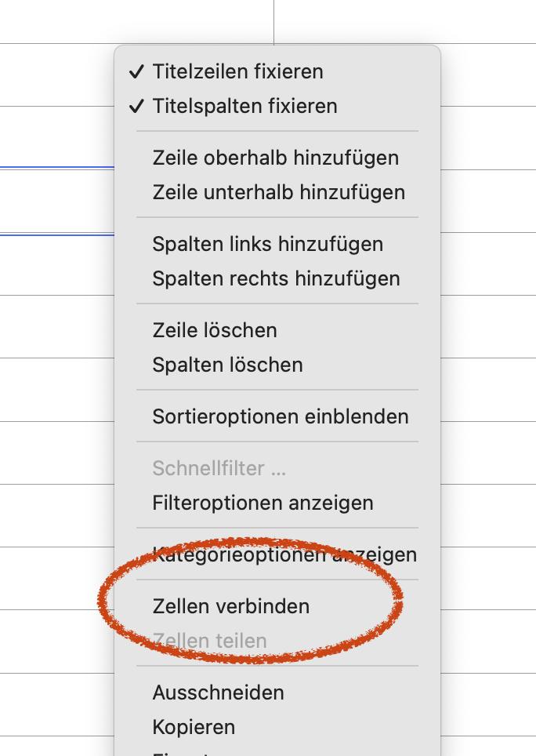Choose Spalten löschen from the menu
The image size is (536, 756).
(x=227, y=365)
